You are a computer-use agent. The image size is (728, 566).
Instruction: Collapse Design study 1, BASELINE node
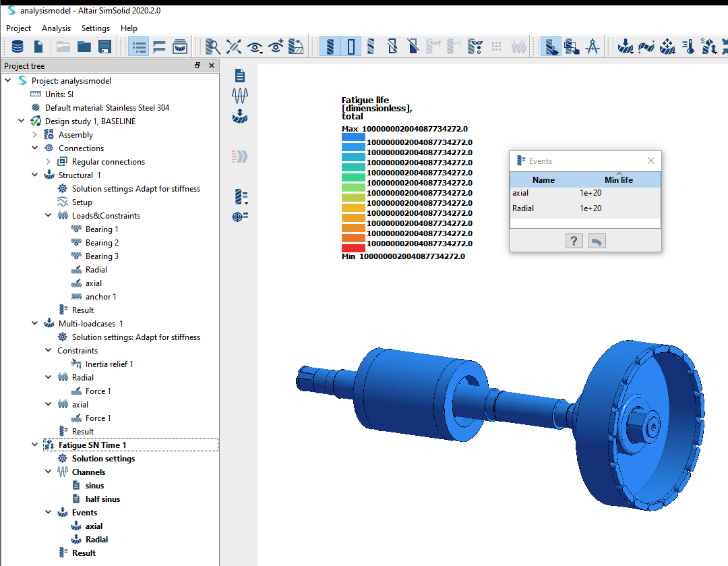(x=22, y=121)
